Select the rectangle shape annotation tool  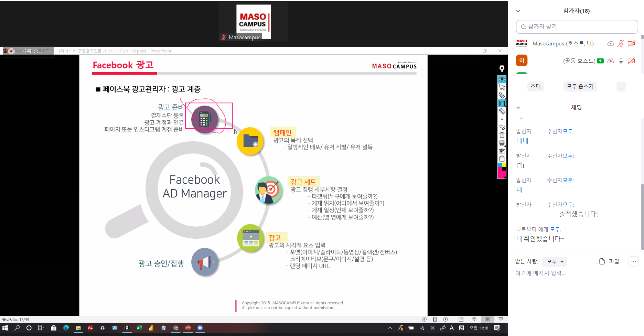coord(502,104)
